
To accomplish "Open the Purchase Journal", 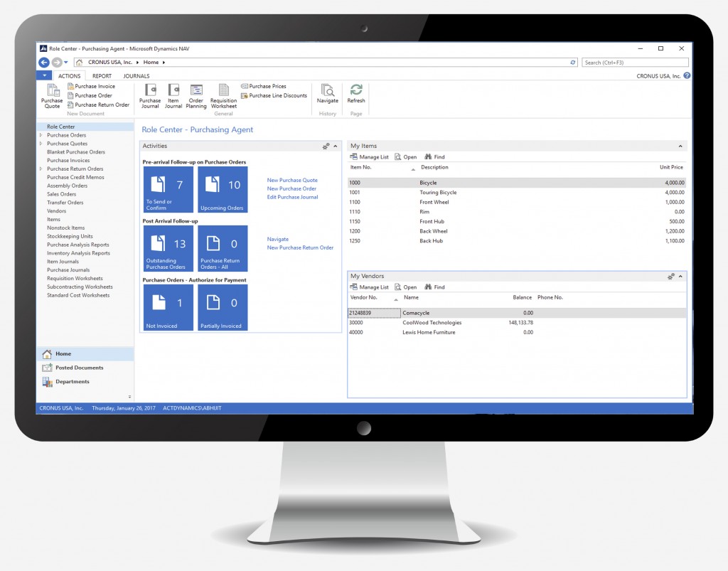I will [150, 96].
